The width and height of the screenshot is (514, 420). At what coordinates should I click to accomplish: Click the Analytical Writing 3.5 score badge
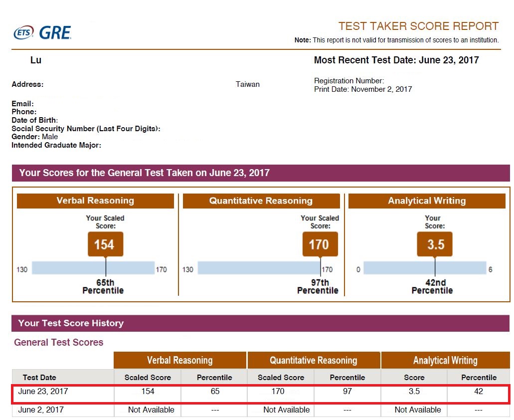tap(435, 244)
